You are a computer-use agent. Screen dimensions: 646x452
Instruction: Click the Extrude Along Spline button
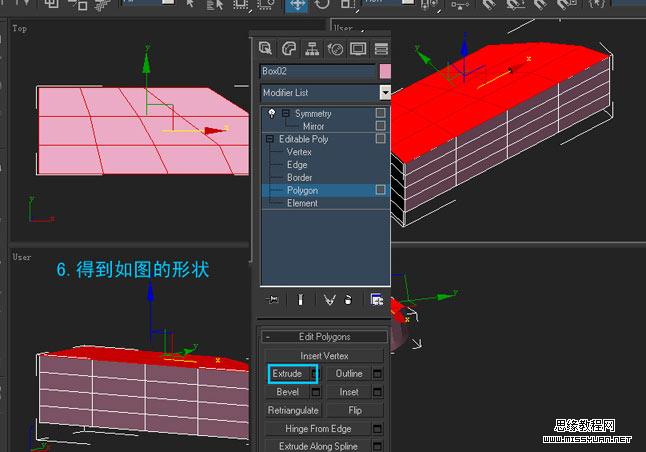(318, 446)
